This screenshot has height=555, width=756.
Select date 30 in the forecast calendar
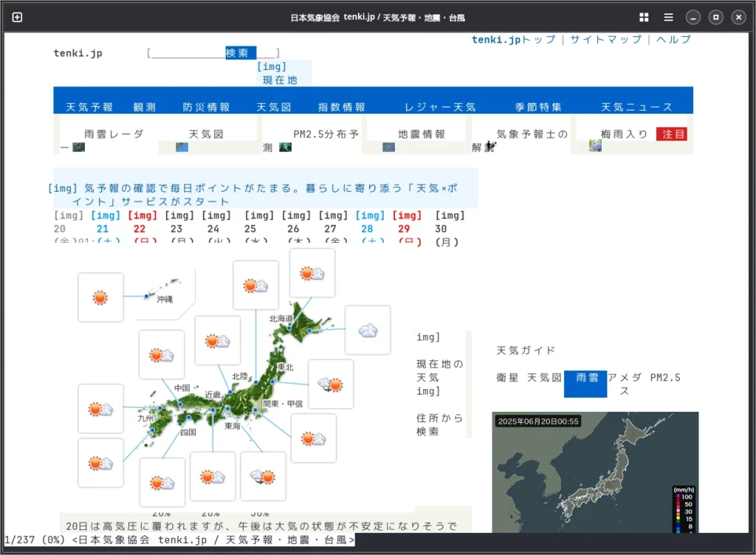441,229
